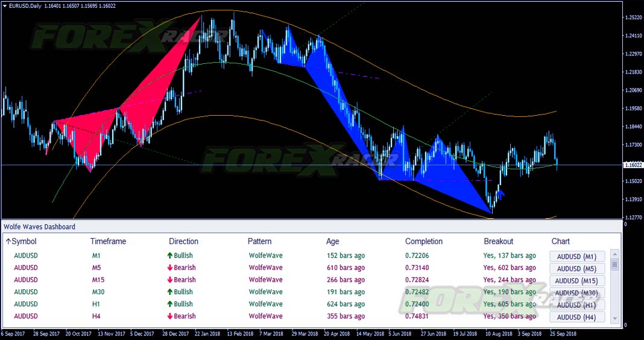This screenshot has width=644, height=340.
Task: Click the red down arrow in M5 row
Action: coord(169,268)
